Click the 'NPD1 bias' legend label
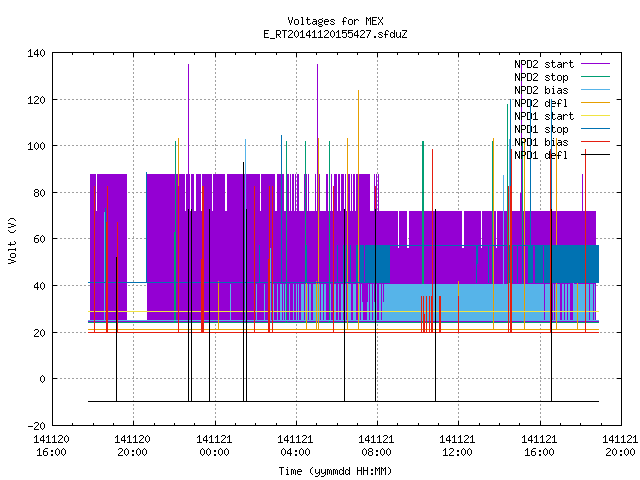Screen dimensions: 640x480 point(541,142)
